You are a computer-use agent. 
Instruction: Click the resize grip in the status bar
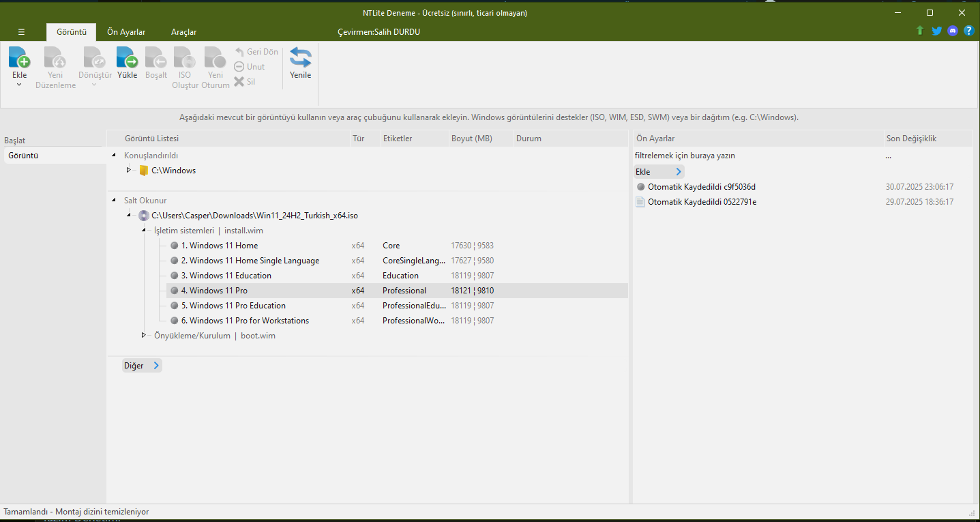[971, 512]
